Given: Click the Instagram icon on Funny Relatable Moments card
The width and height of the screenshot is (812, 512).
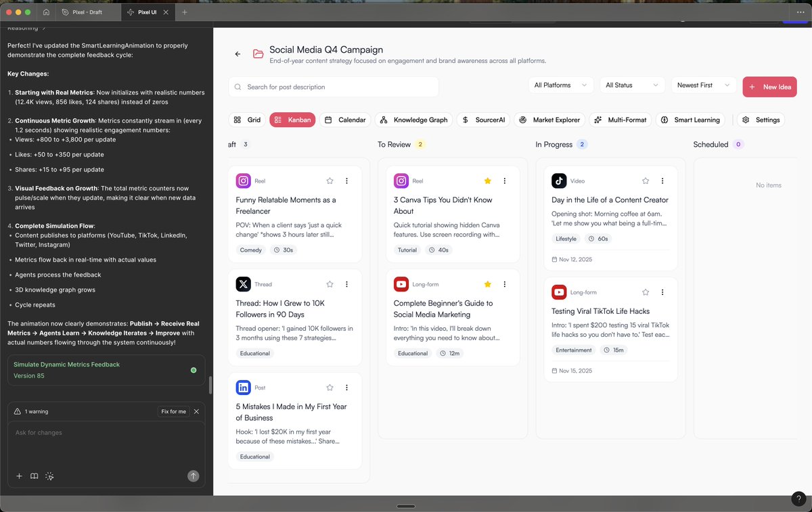Looking at the screenshot, I should [243, 181].
